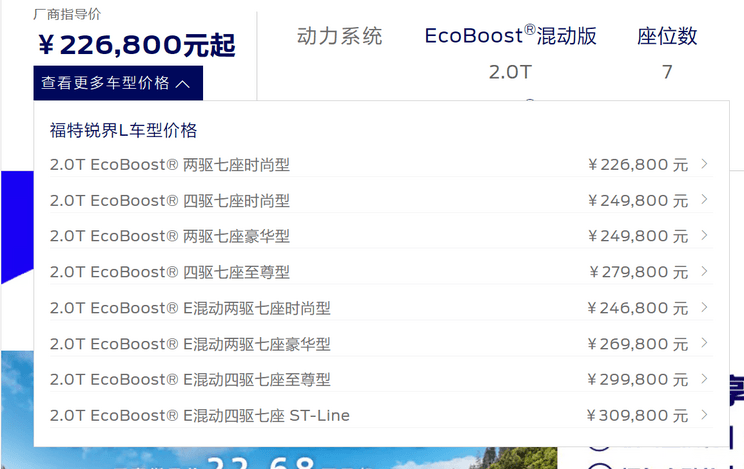Click the ¥309,800 元 ST-Line price
This screenshot has width=744, height=469.
(x=637, y=416)
